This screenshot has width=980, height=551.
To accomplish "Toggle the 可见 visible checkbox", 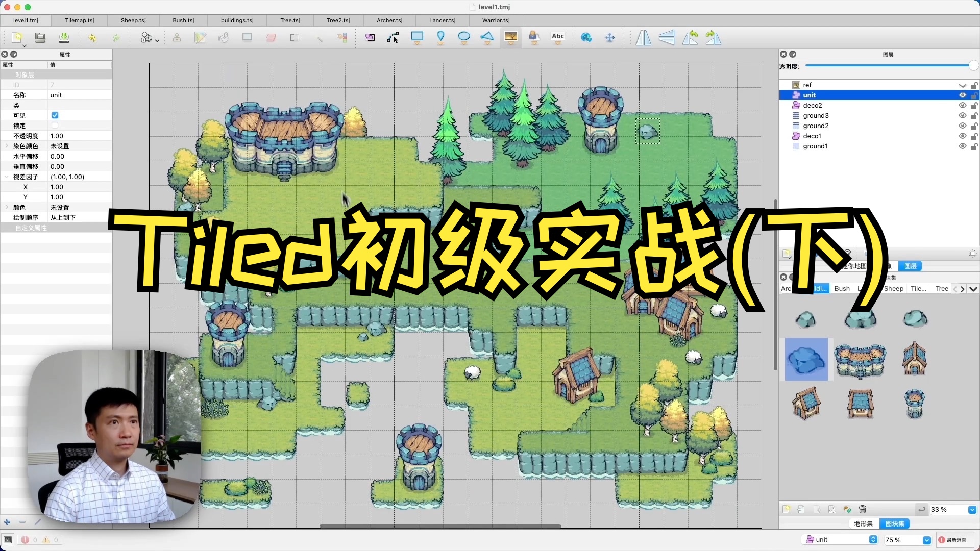I will click(55, 115).
